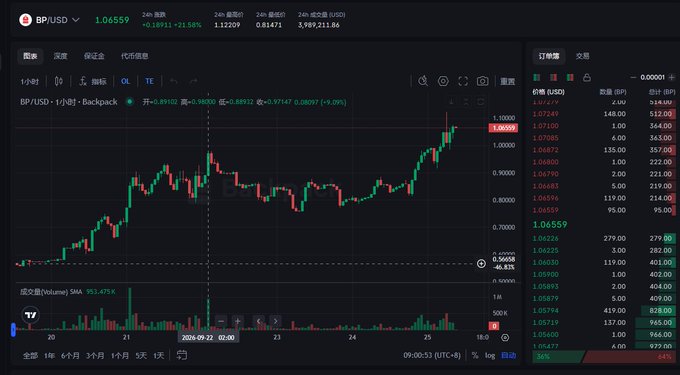Click the red 0 volume scale tag
680x375 pixels.
pos(494,326)
